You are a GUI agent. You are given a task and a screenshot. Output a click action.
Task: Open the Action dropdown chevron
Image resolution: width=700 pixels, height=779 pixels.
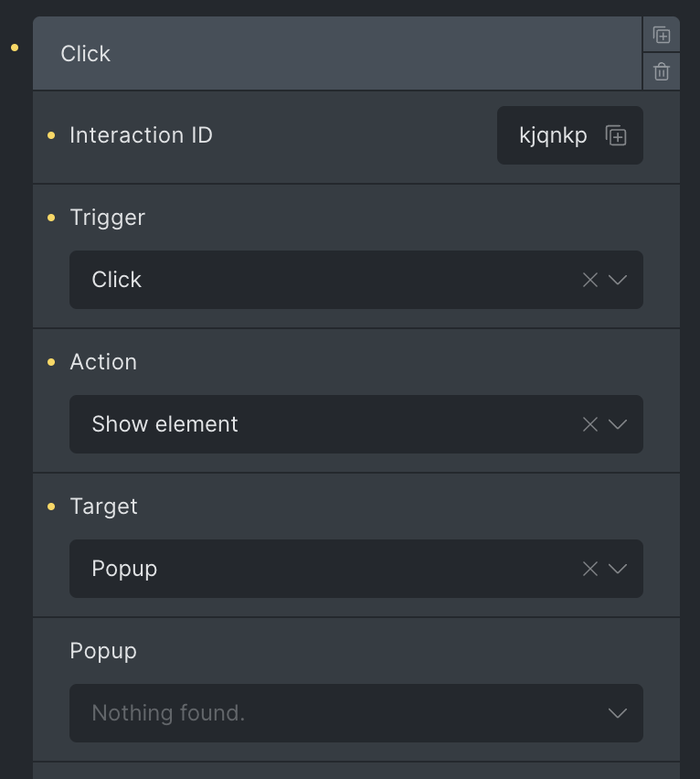point(618,424)
